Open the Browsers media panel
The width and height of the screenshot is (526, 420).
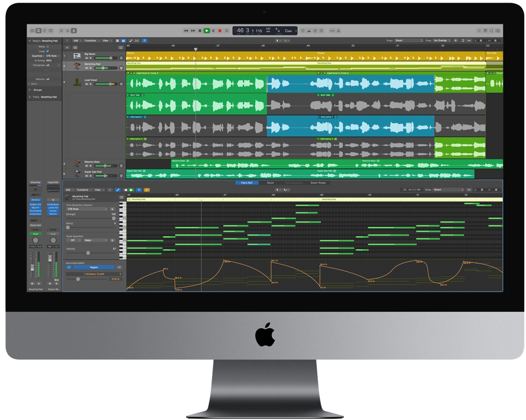coord(498,31)
